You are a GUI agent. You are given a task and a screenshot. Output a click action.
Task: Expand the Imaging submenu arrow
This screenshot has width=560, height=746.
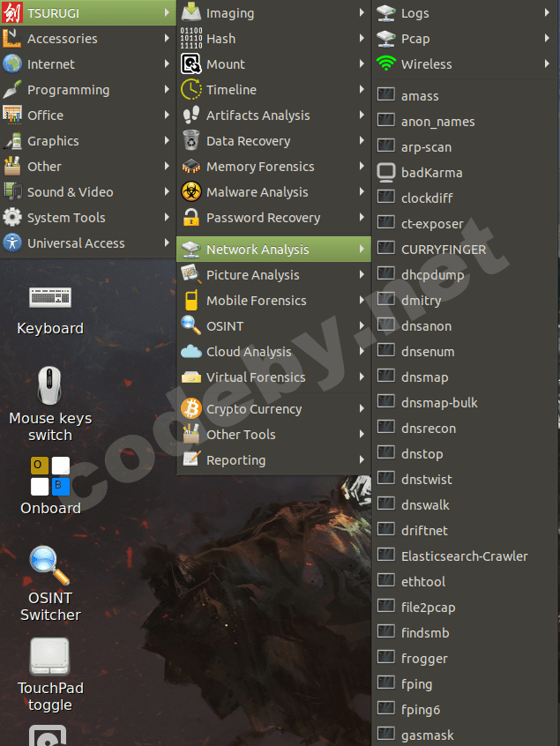click(362, 13)
